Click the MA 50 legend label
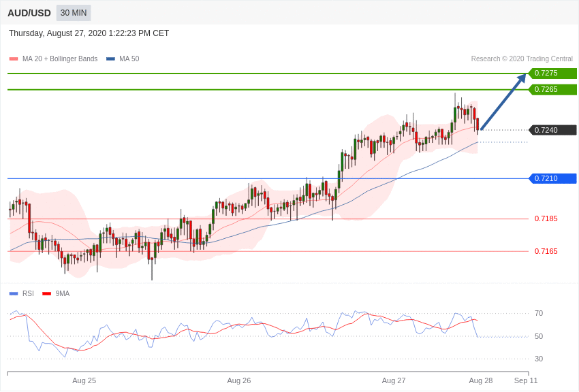 (x=129, y=59)
